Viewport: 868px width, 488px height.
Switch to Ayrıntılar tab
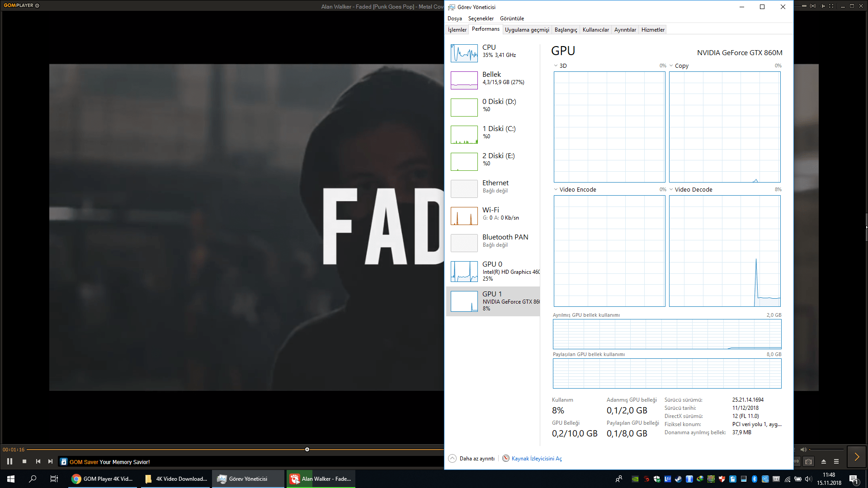tap(625, 30)
